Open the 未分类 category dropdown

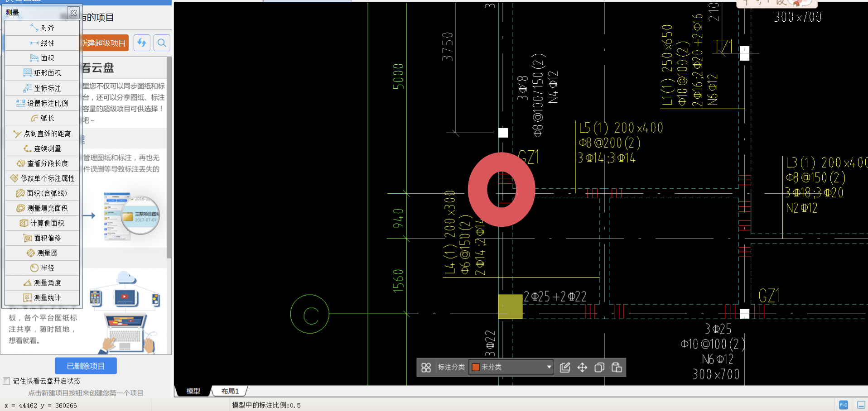click(x=511, y=367)
